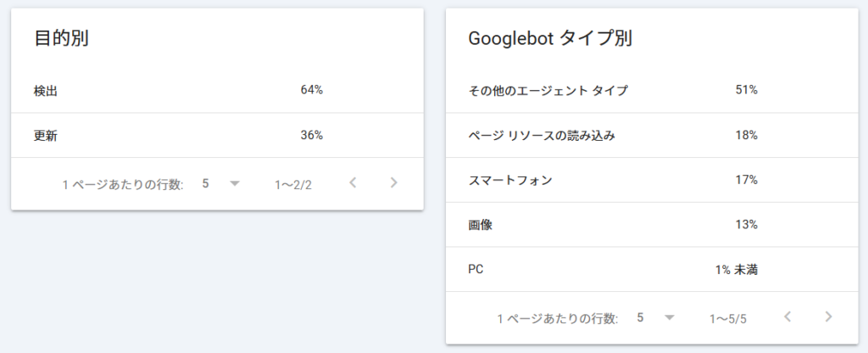Click the 51% value for other agents

pyautogui.click(x=746, y=90)
